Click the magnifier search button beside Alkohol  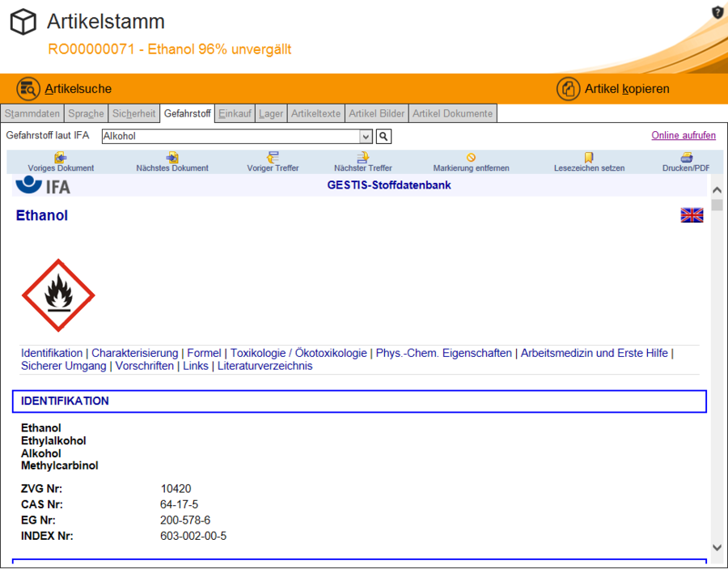coord(383,136)
